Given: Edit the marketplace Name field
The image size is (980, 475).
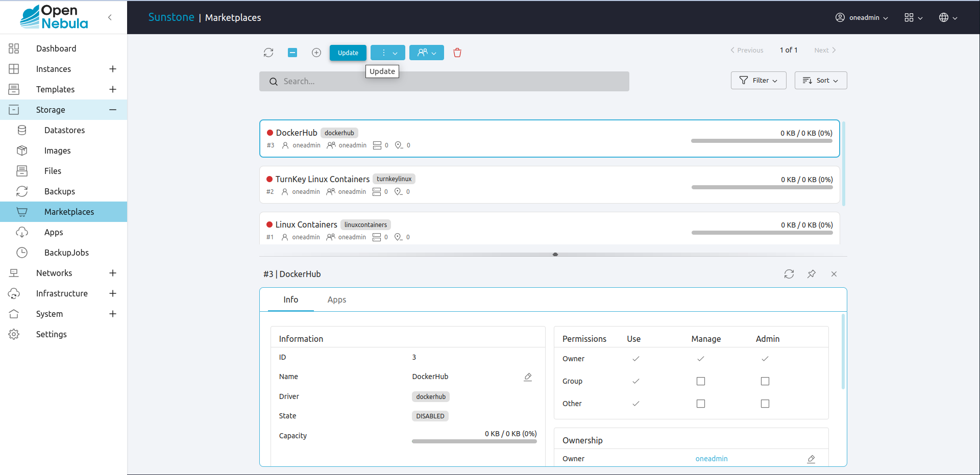Looking at the screenshot, I should [528, 377].
